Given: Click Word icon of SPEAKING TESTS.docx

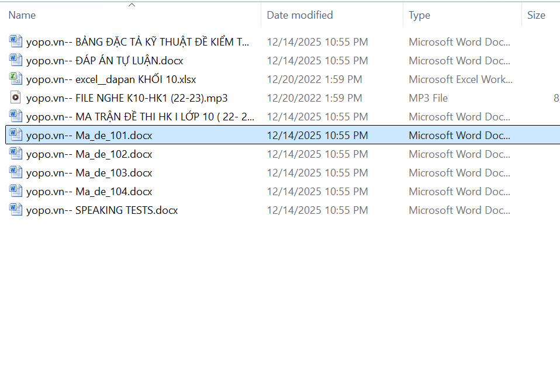Looking at the screenshot, I should click(16, 210).
